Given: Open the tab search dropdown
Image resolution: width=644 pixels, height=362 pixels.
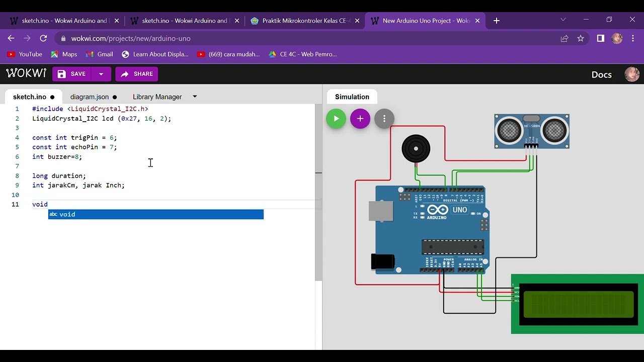Looking at the screenshot, I should coord(563,20).
